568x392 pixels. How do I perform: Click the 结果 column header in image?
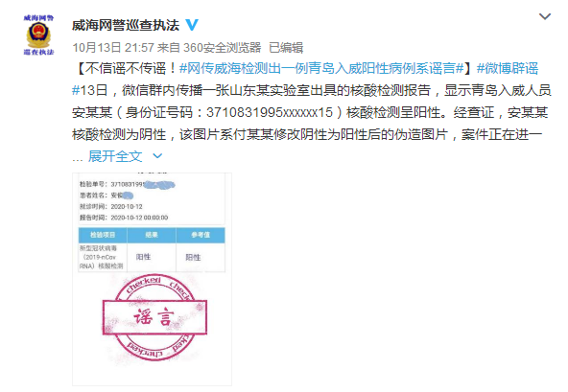152,235
